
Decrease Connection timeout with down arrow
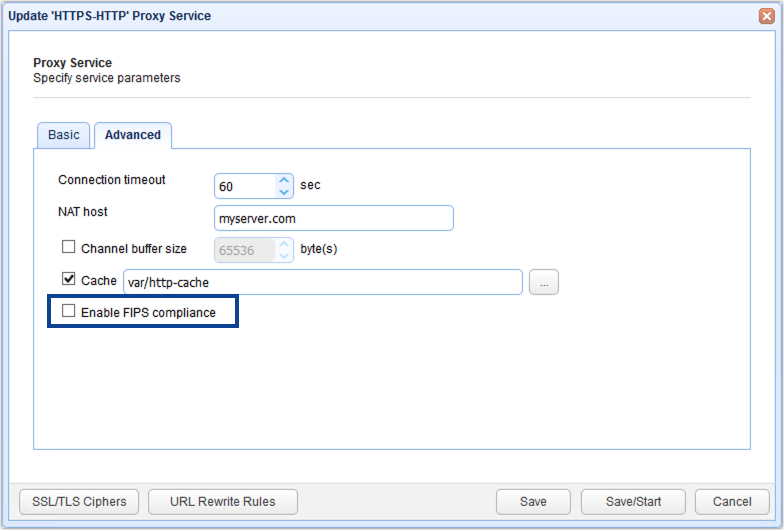pos(284,192)
